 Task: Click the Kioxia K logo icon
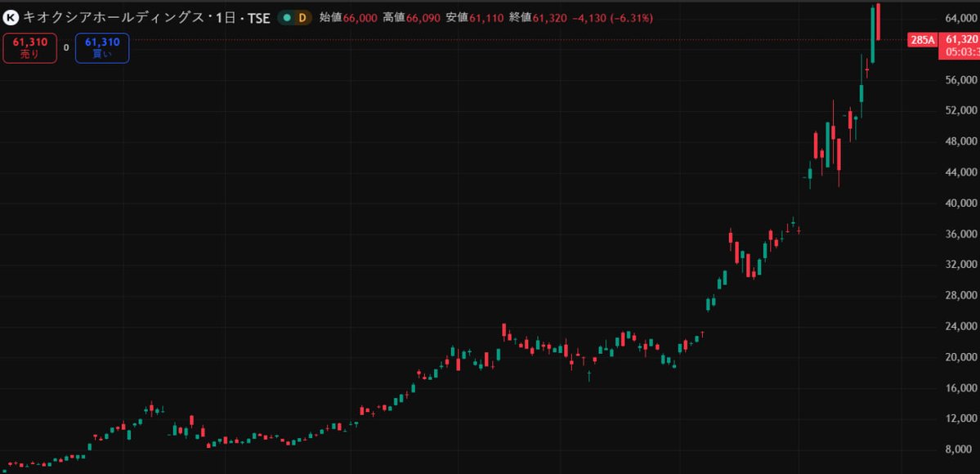[11, 17]
